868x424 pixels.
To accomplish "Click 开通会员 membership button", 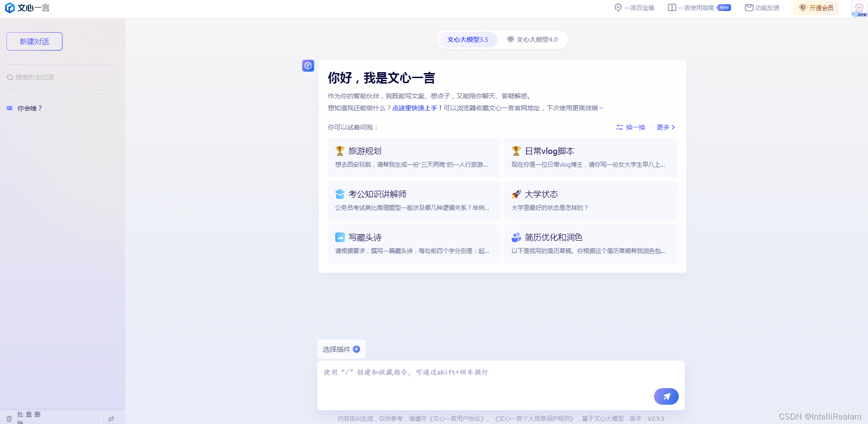I will pos(816,8).
